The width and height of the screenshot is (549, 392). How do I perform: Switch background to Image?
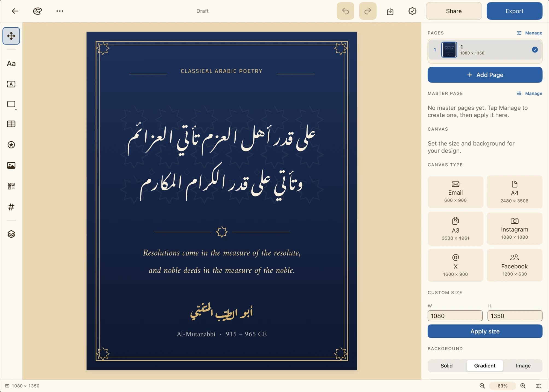pos(523,366)
